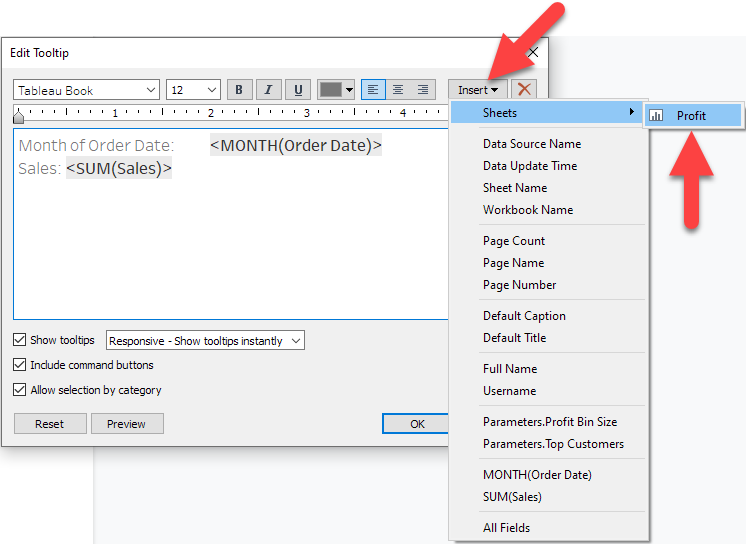Toggle bold text formatting
This screenshot has height=544, width=746.
click(x=239, y=90)
